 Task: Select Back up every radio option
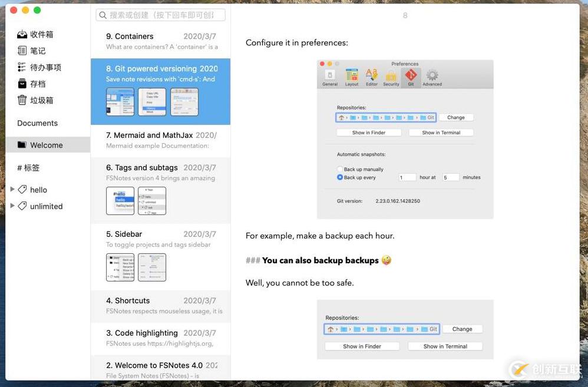(x=340, y=177)
